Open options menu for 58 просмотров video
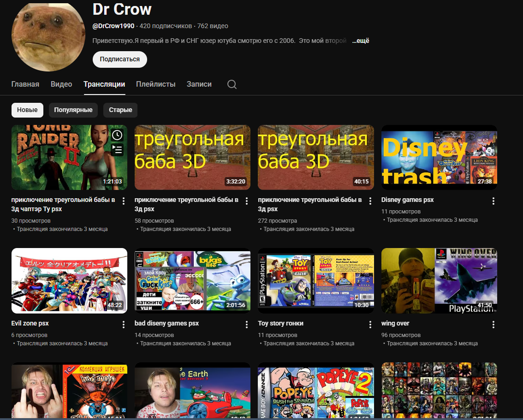523x420 pixels. pos(246,201)
